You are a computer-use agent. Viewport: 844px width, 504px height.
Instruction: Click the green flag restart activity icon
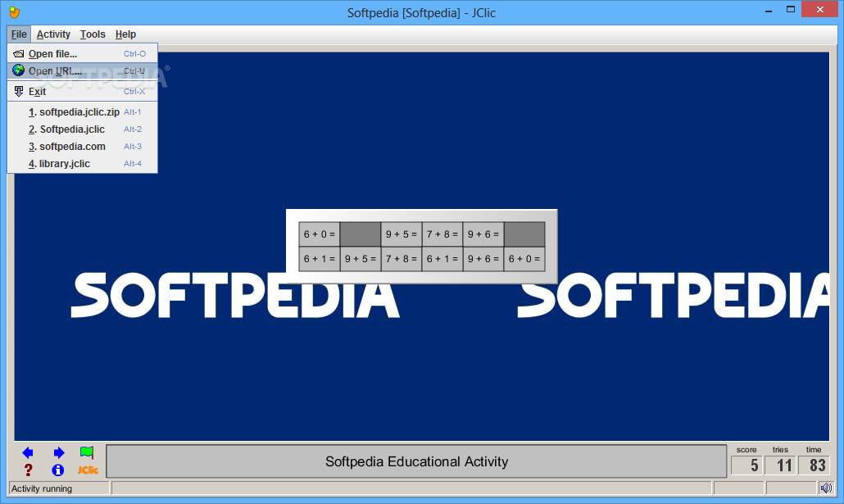[x=87, y=453]
